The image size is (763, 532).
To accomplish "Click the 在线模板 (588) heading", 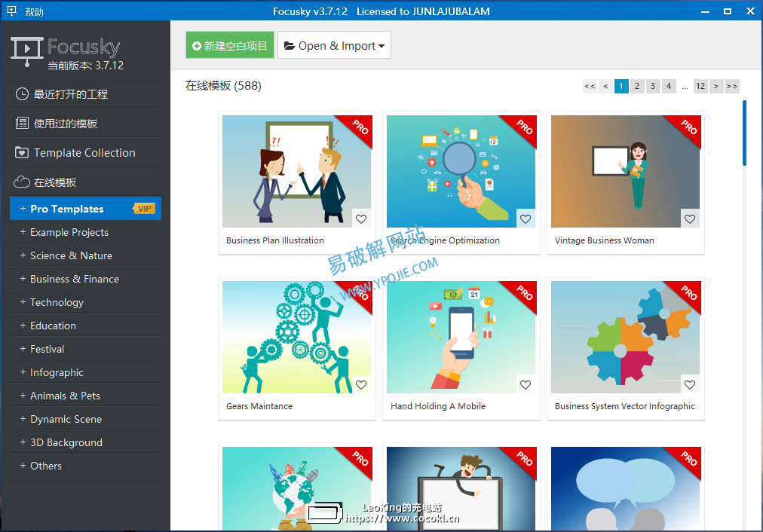I will [x=223, y=86].
